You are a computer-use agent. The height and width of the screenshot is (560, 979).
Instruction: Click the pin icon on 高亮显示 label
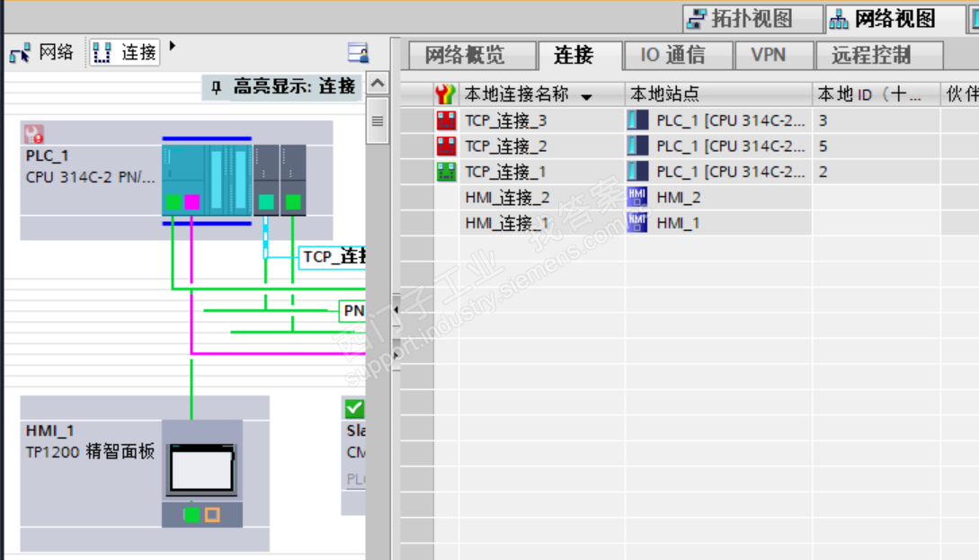(216, 87)
